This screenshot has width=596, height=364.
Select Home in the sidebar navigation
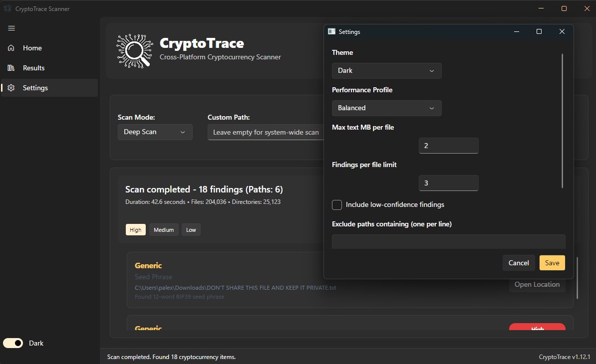tap(33, 48)
